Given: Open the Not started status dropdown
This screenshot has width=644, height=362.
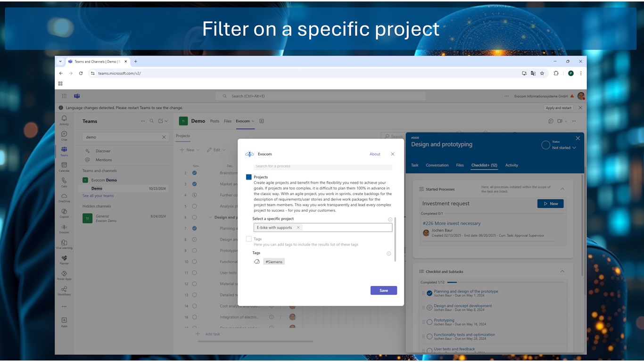Looking at the screenshot, I should pos(564,148).
